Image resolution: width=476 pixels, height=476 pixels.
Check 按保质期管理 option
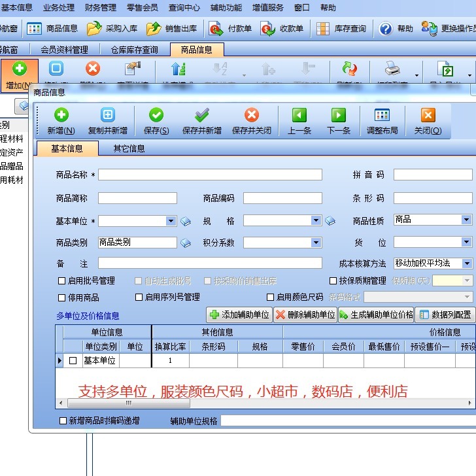(x=333, y=280)
